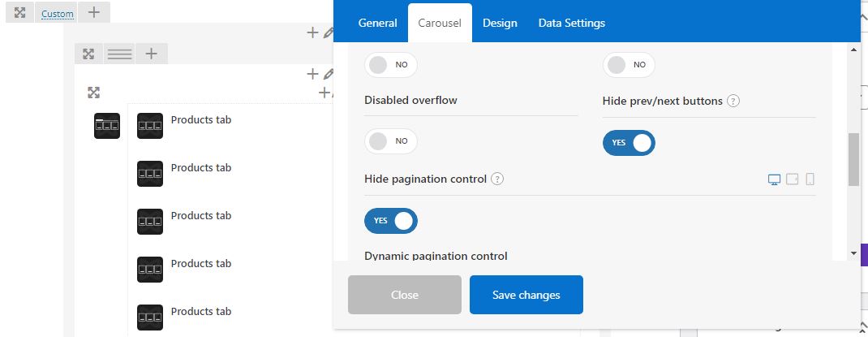Image resolution: width=868 pixels, height=337 pixels.
Task: Click the Save changes button
Action: (x=526, y=295)
